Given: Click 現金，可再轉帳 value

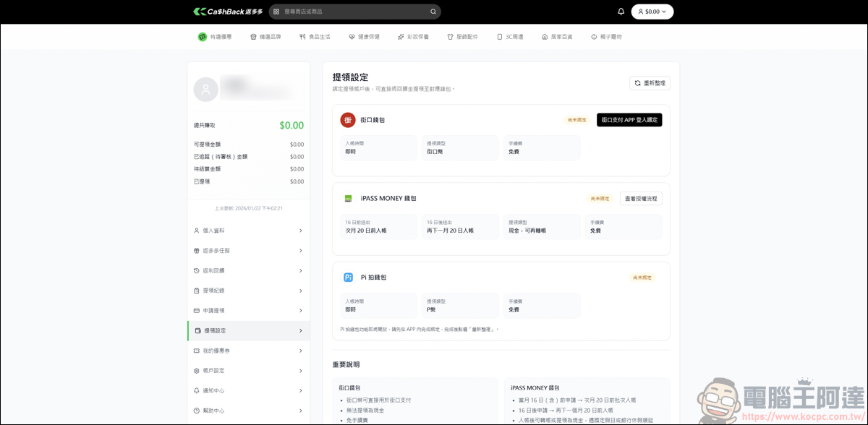Looking at the screenshot, I should click(x=527, y=231).
